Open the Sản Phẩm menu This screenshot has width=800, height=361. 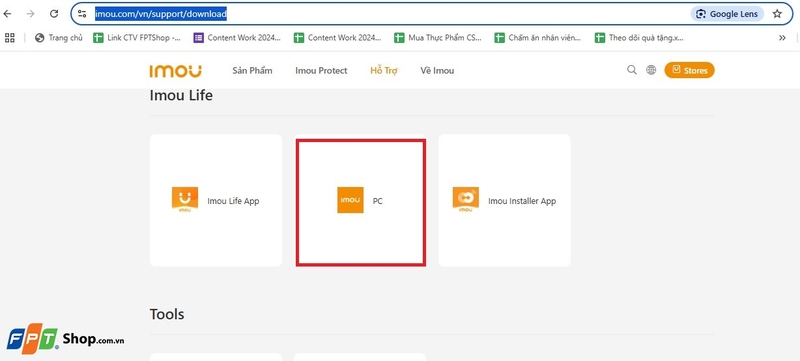[252, 71]
